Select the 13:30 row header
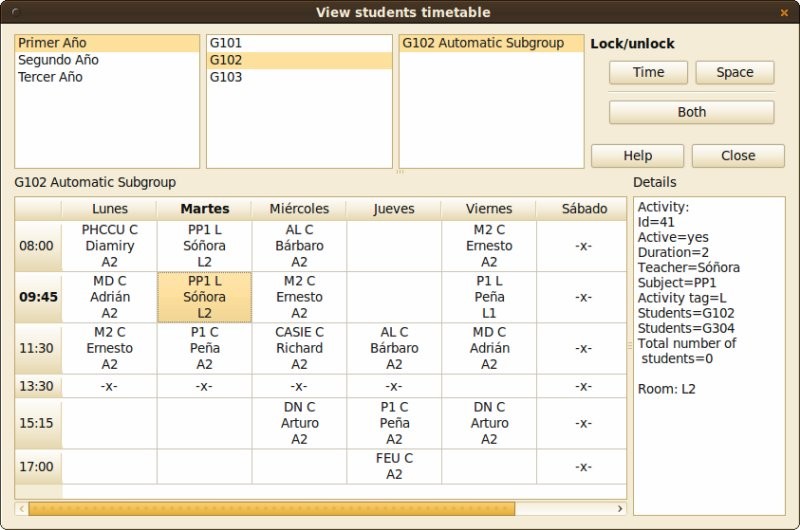 tap(38, 386)
